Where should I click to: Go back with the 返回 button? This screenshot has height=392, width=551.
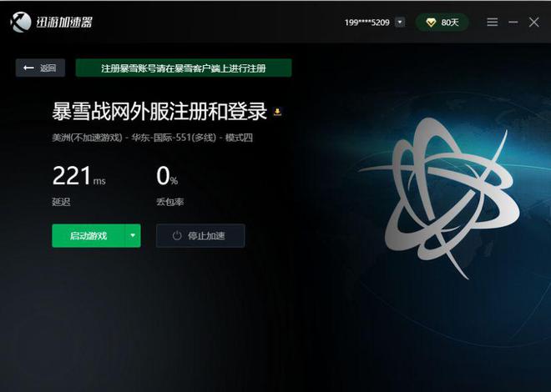coord(40,68)
